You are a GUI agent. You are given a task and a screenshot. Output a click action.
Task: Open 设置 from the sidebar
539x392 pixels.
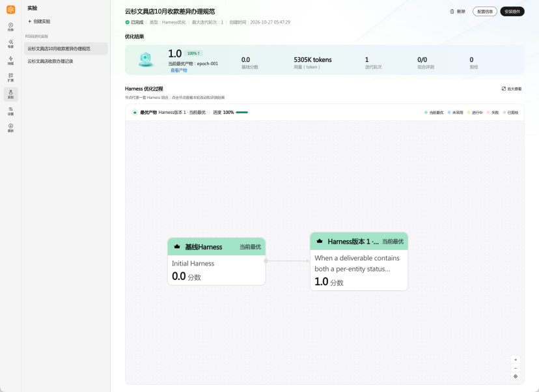10,111
